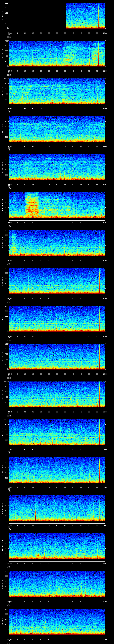The width and height of the screenshot is (114, 644).
Task: Select the 26:00 end-of-axis time label
Action: coord(105,639)
